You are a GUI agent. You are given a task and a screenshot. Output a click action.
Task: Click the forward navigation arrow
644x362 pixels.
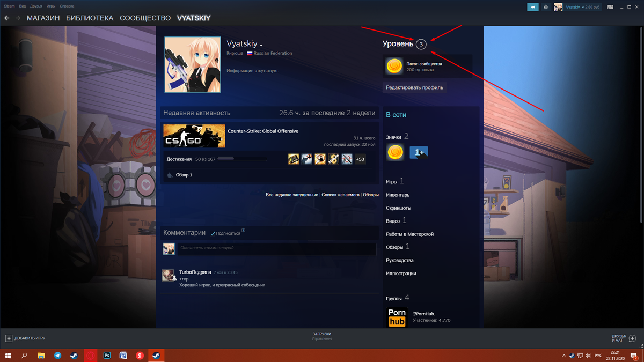point(18,18)
